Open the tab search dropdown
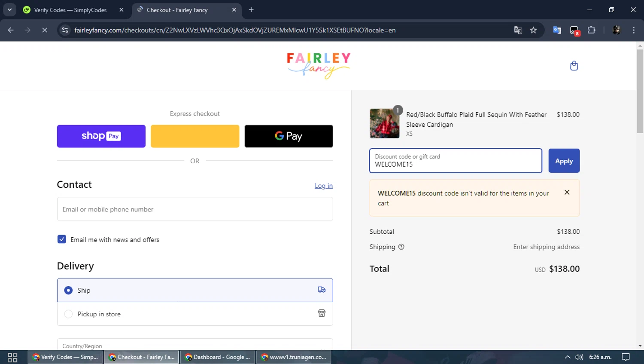The height and width of the screenshot is (364, 644). (x=9, y=10)
